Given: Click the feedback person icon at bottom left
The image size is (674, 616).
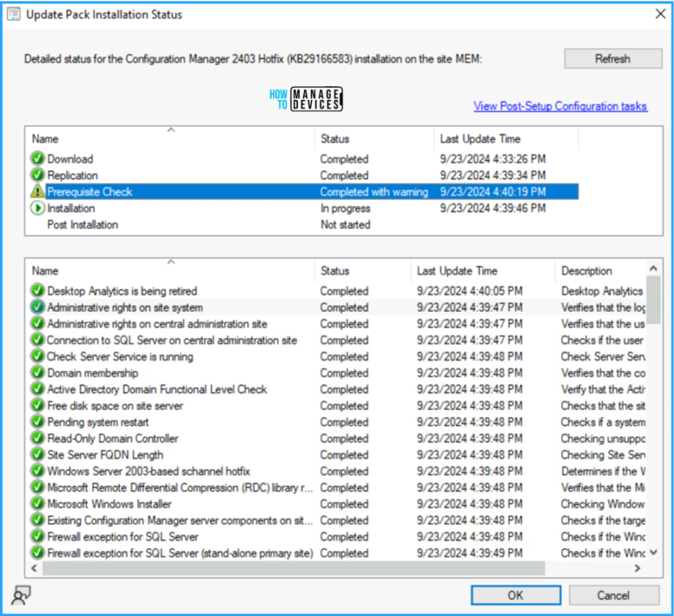Looking at the screenshot, I should (20, 596).
